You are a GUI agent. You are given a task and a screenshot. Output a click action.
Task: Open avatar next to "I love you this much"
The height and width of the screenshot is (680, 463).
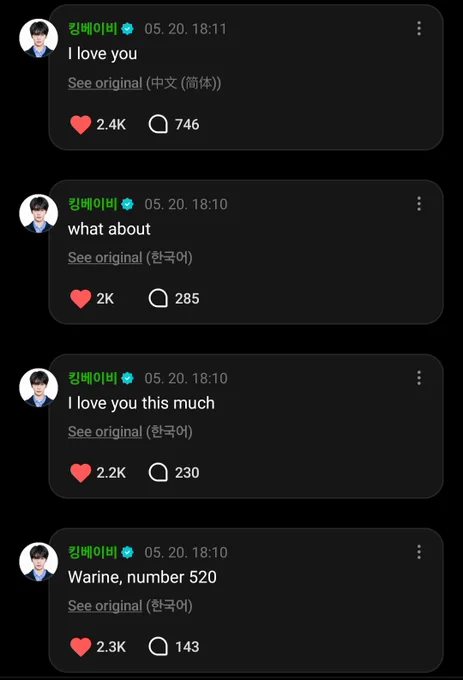pyautogui.click(x=39, y=388)
